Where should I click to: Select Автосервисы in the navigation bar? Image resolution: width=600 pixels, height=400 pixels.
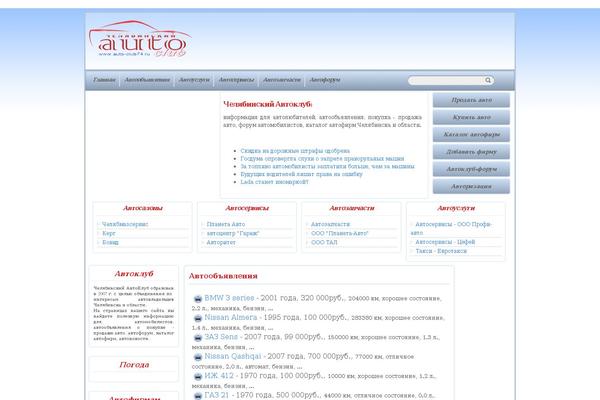pos(236,80)
